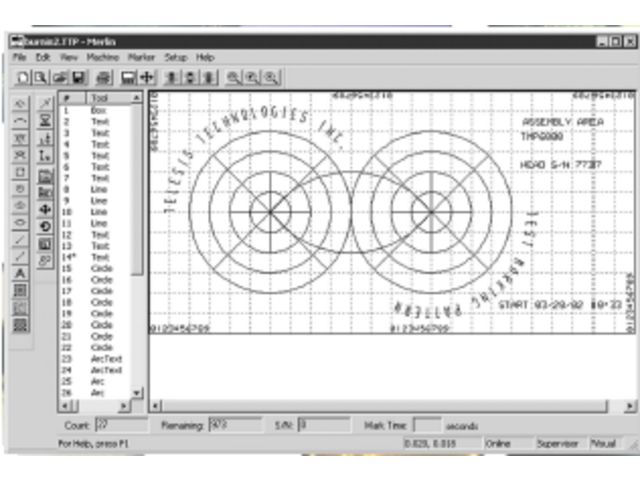
Task: Click the four-arrow move icon in left toolbar
Action: click(x=45, y=210)
